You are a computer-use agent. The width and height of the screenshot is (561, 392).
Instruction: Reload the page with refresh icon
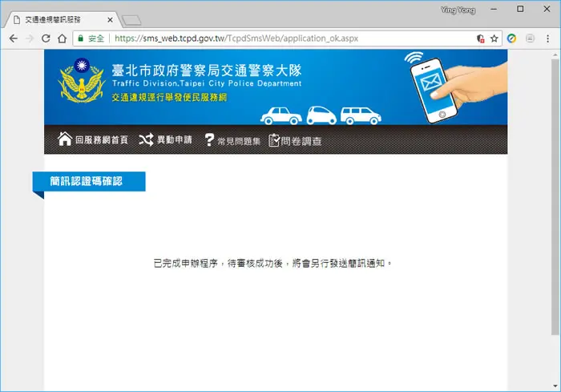click(46, 38)
